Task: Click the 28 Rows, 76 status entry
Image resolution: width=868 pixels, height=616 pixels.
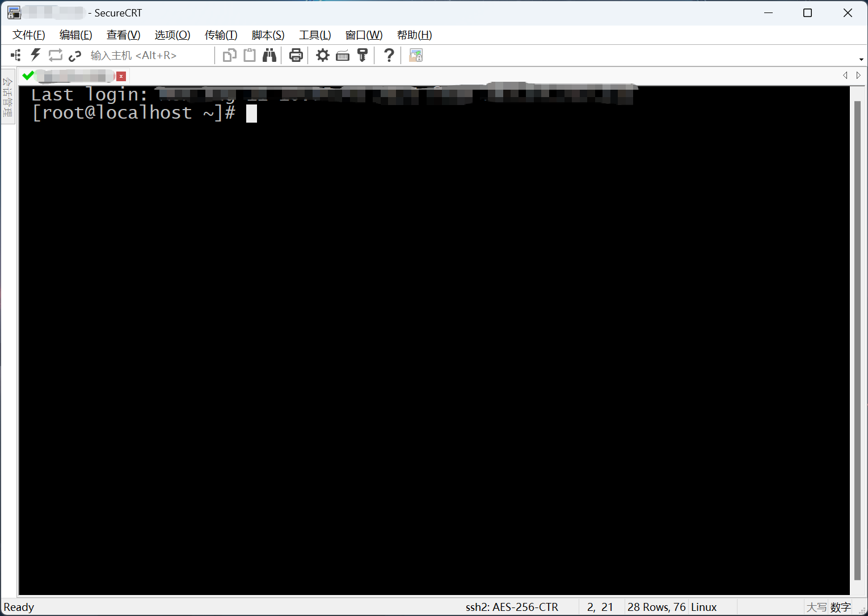Action: click(x=656, y=607)
